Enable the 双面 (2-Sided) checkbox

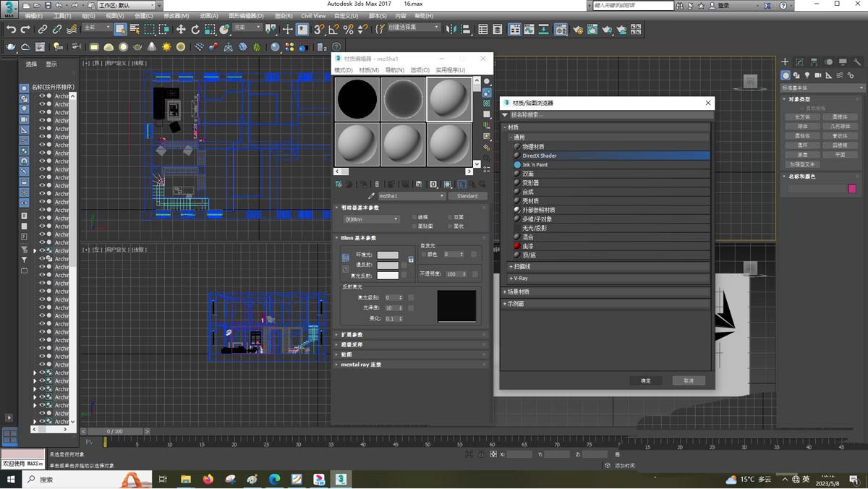(451, 217)
